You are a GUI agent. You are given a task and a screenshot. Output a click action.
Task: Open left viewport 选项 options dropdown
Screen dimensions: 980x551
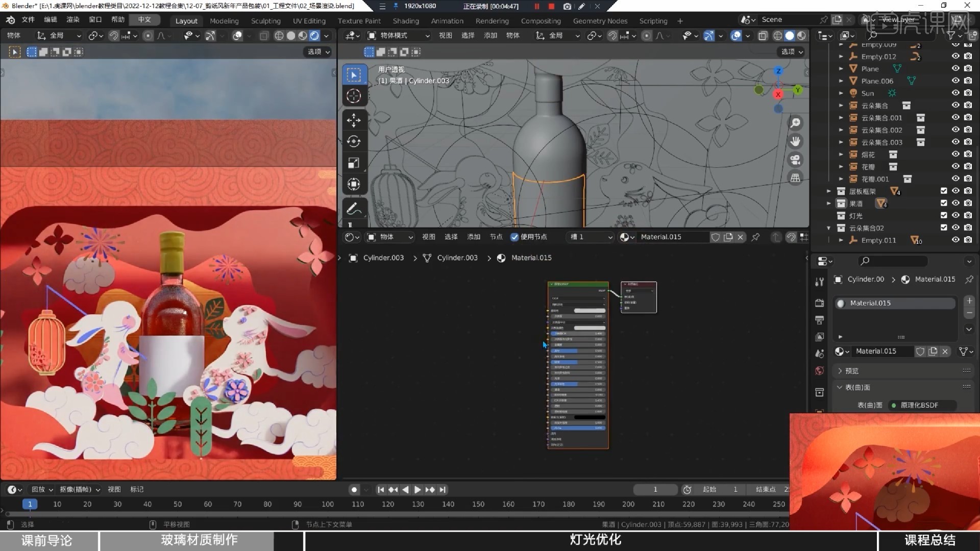pos(318,52)
